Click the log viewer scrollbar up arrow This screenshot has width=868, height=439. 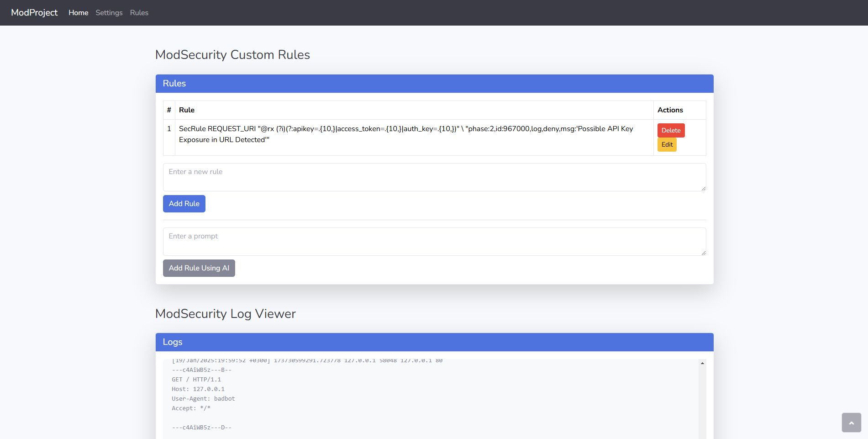[x=702, y=364]
